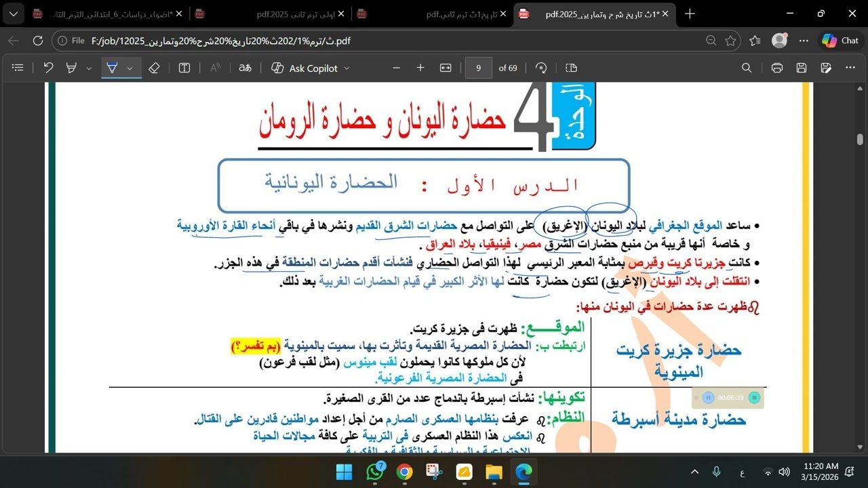The height and width of the screenshot is (488, 868).
Task: Open a new browser tab
Action: pos(690,14)
